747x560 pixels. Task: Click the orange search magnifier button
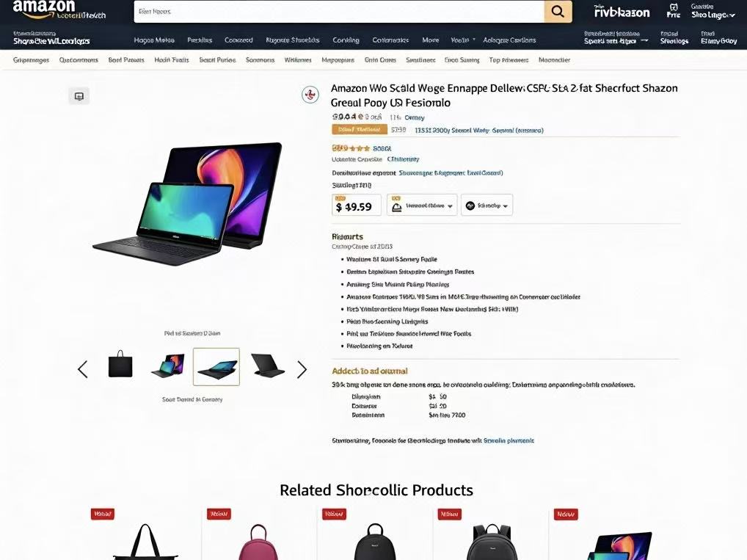(x=558, y=12)
